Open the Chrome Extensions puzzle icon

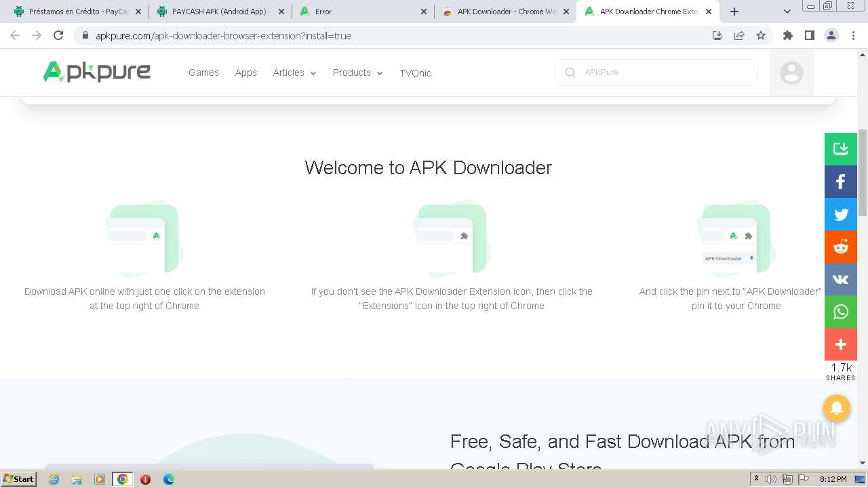coord(788,35)
